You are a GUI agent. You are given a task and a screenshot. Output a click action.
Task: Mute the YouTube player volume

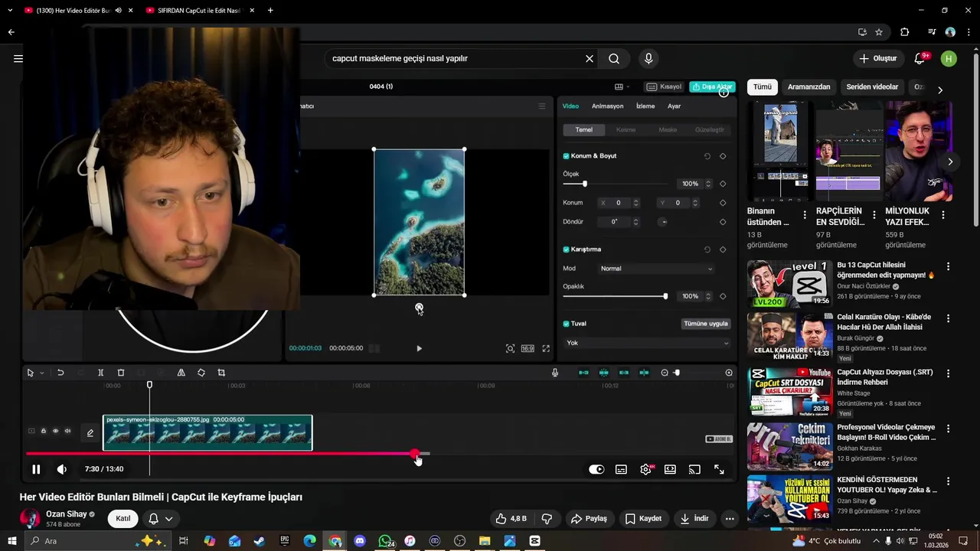point(62,469)
